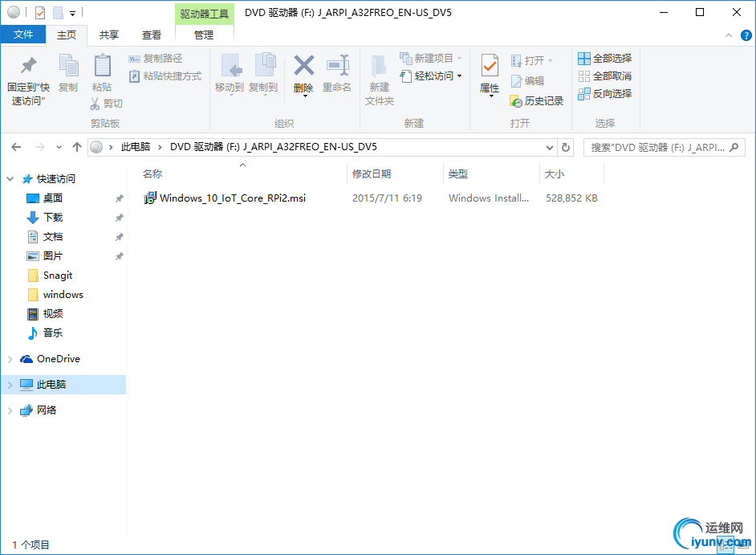Switch to the View (查看) tab

click(152, 35)
